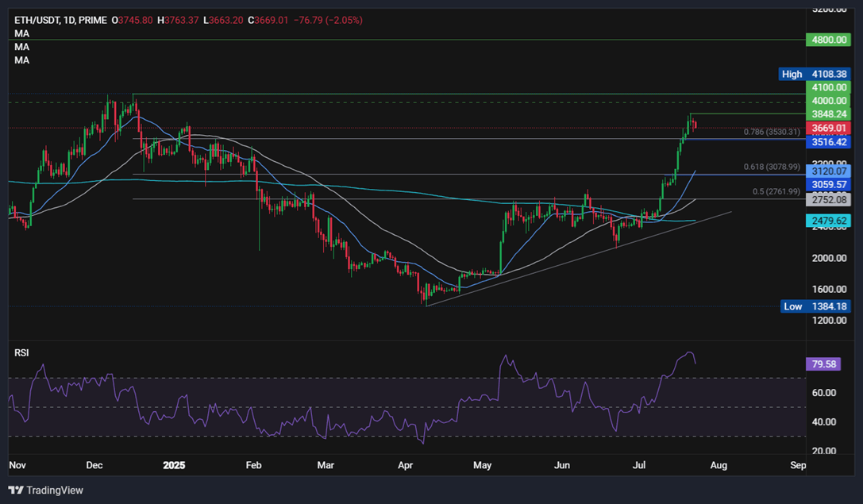Viewport: 863px width, 504px height.
Task: Select the green 4000.00 resistance label
Action: tap(829, 100)
